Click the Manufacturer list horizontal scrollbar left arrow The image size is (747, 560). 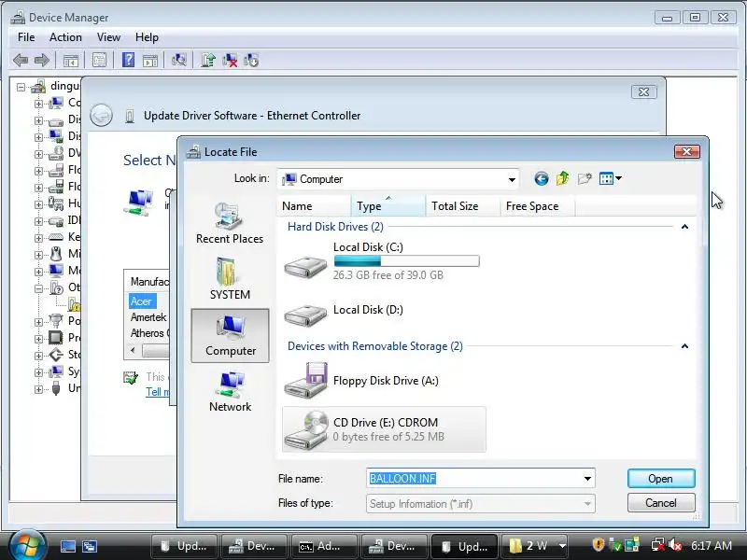click(x=133, y=351)
